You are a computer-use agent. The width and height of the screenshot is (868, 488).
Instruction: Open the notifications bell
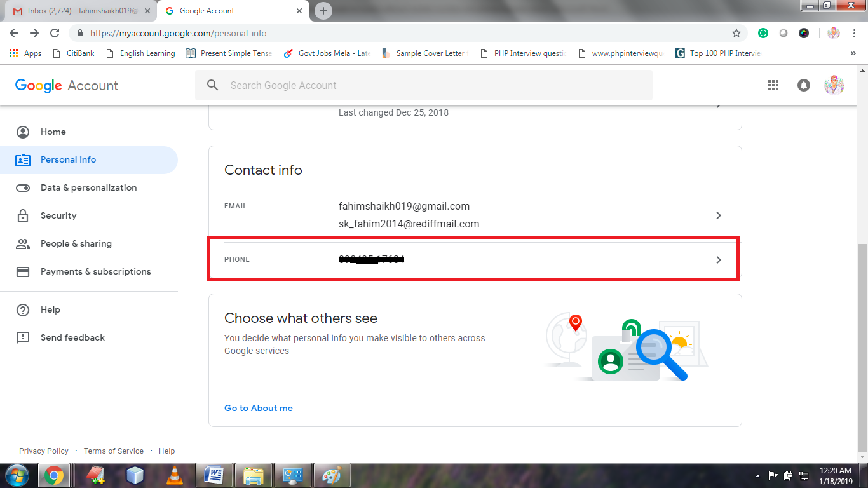803,85
